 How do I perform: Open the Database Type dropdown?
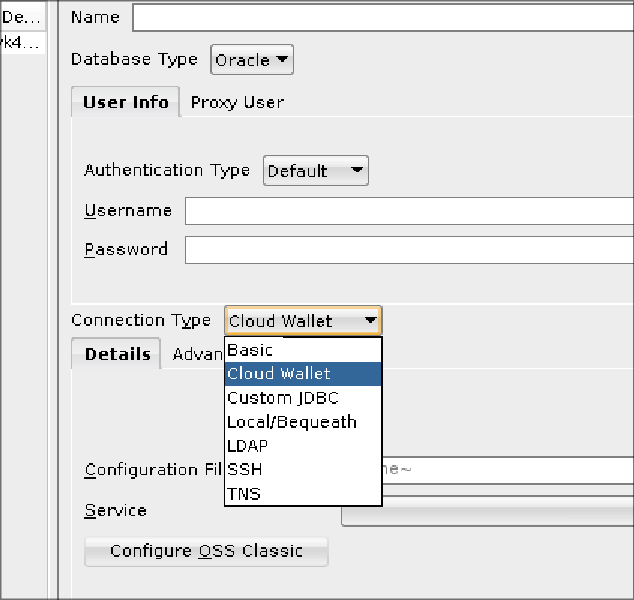click(252, 60)
